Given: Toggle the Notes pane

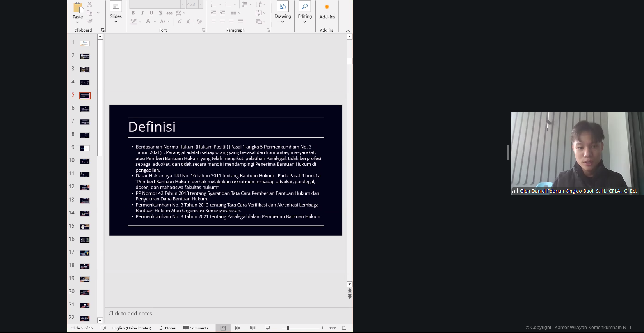Looking at the screenshot, I should click(x=167, y=328).
